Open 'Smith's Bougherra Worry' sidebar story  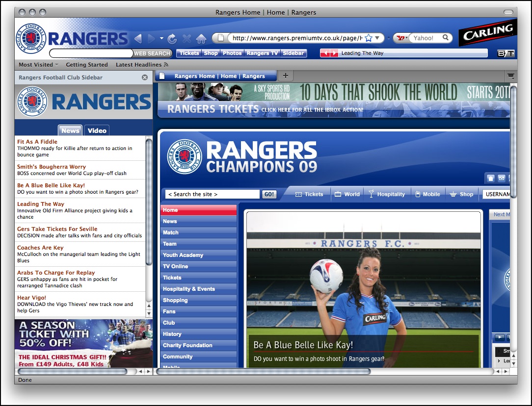point(52,167)
